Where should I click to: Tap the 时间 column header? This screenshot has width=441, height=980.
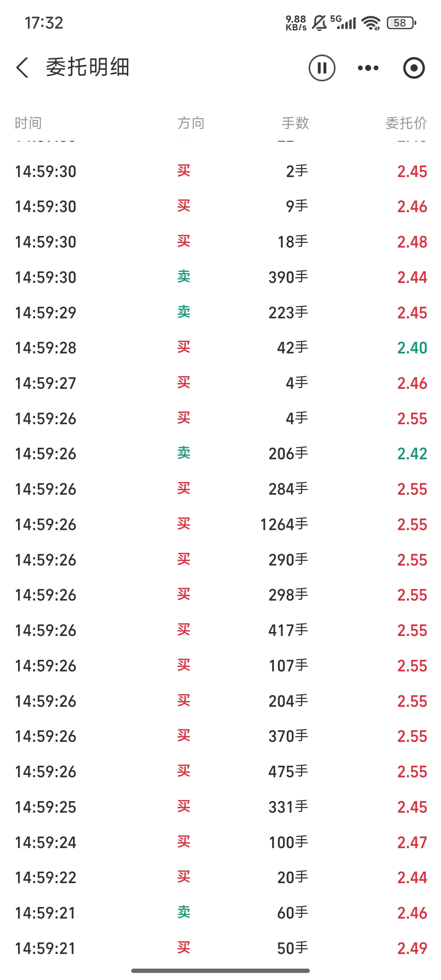[28, 123]
